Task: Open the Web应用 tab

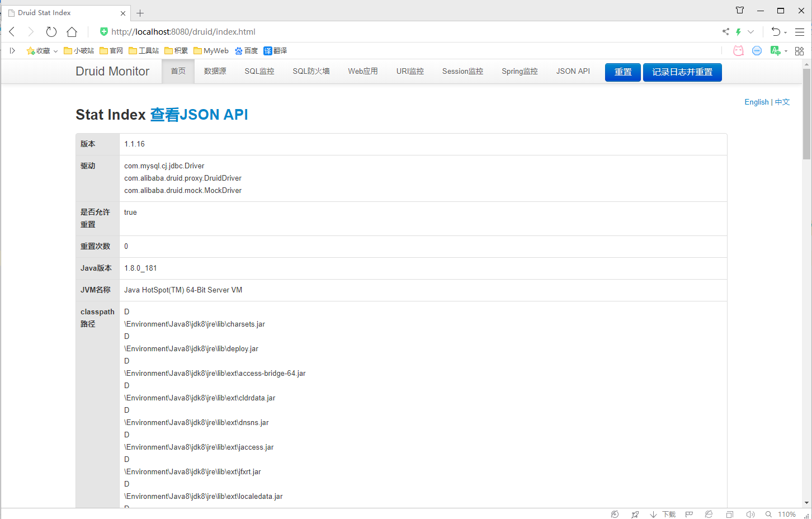Action: [363, 72]
